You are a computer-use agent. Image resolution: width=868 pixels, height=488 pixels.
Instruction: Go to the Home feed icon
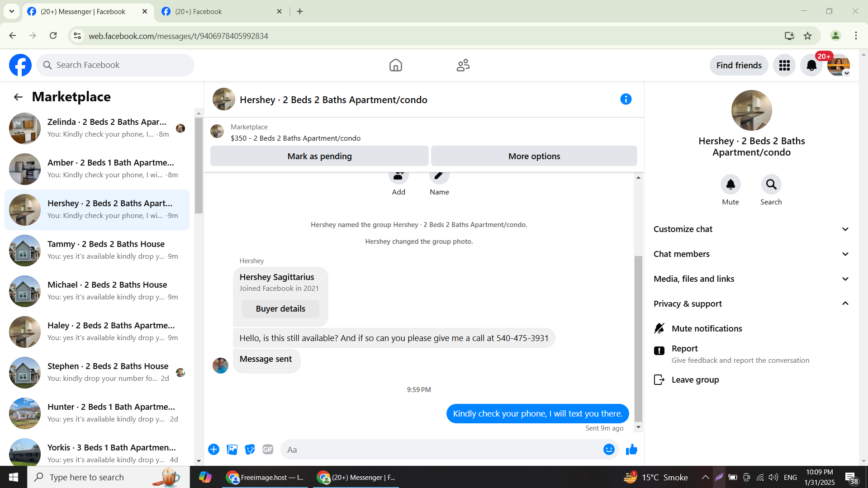(395, 65)
